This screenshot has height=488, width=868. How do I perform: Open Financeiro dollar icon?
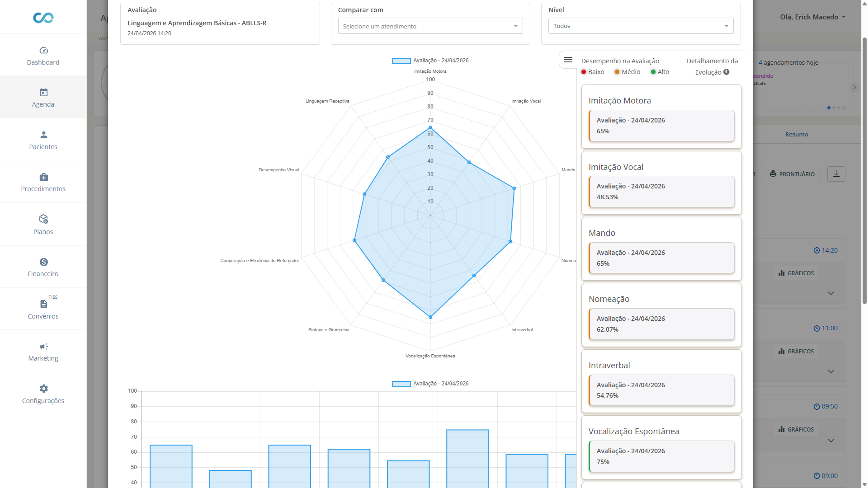point(43,262)
